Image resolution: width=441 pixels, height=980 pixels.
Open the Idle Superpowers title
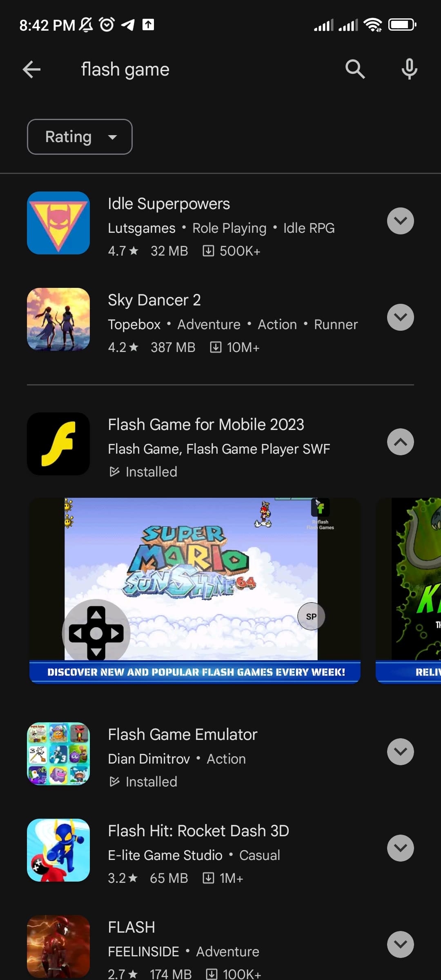point(169,204)
